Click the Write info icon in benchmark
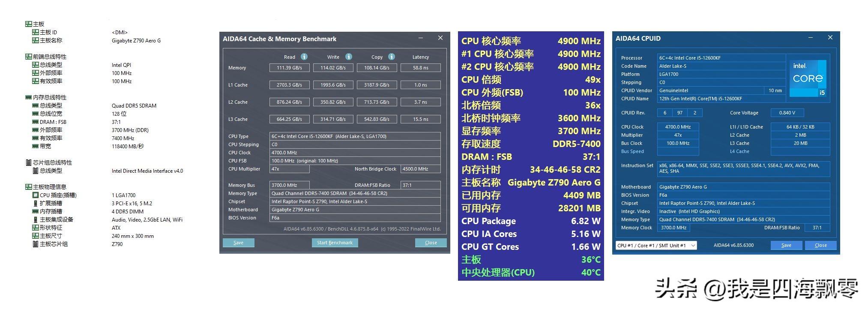 [x=348, y=57]
